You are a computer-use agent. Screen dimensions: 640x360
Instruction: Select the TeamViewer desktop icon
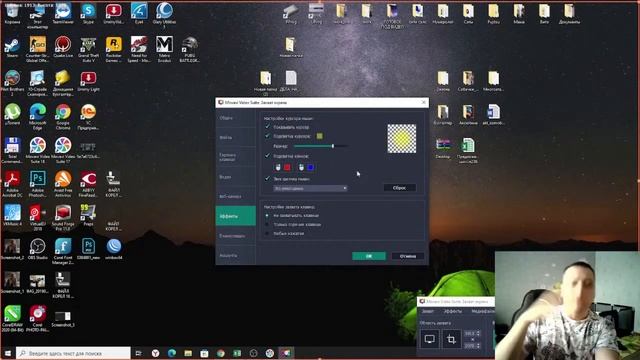click(x=63, y=13)
